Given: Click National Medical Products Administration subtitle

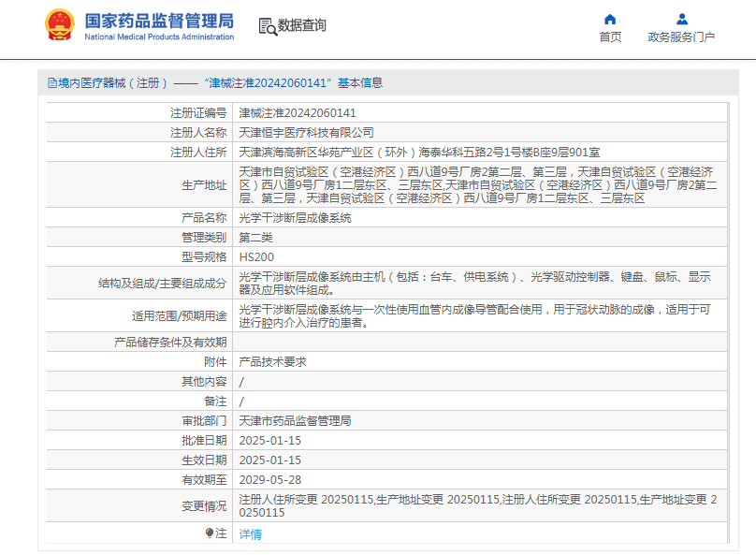Looking at the screenshot, I should pos(159,37).
